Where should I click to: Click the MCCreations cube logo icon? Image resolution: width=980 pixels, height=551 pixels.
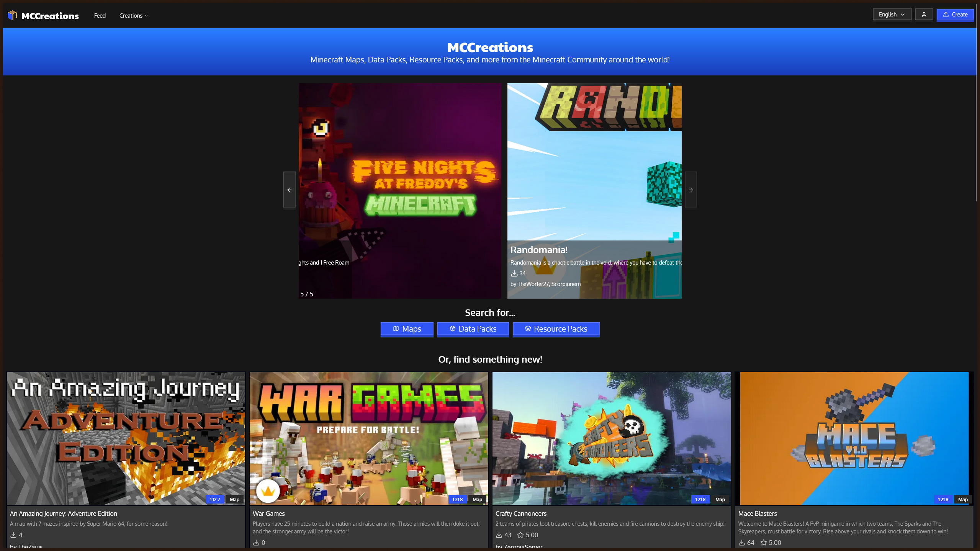(x=12, y=15)
